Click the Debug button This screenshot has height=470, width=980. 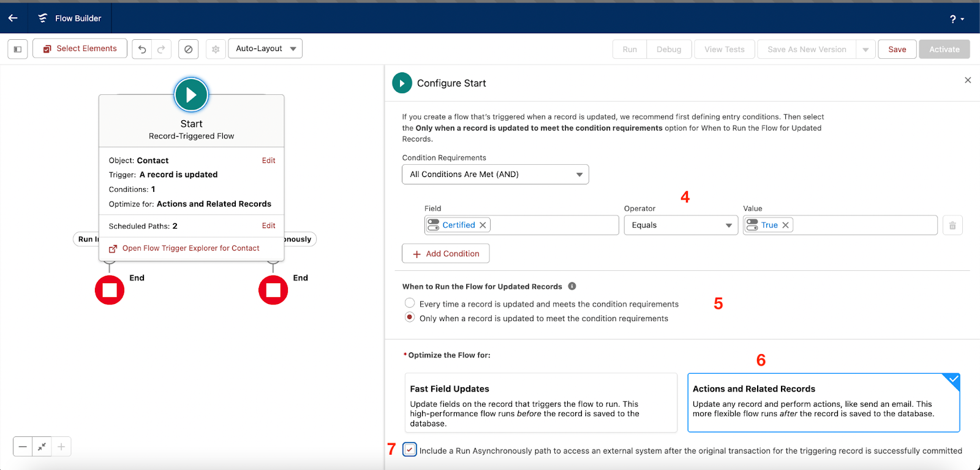[x=669, y=49]
